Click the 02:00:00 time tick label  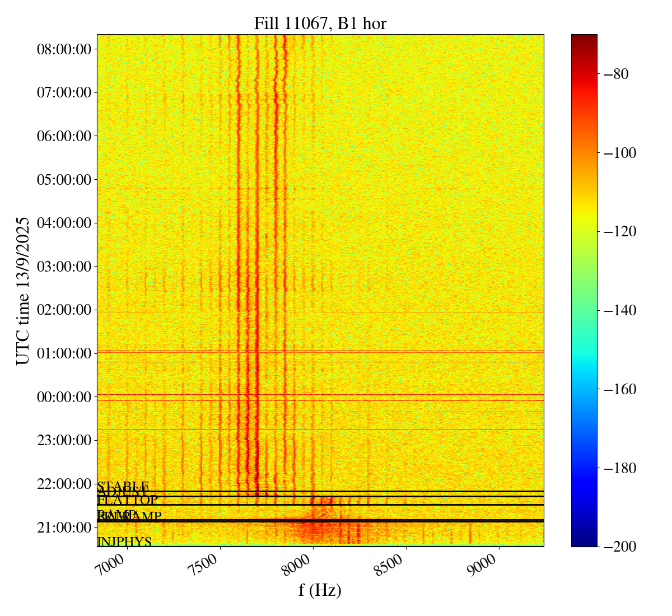click(x=64, y=310)
